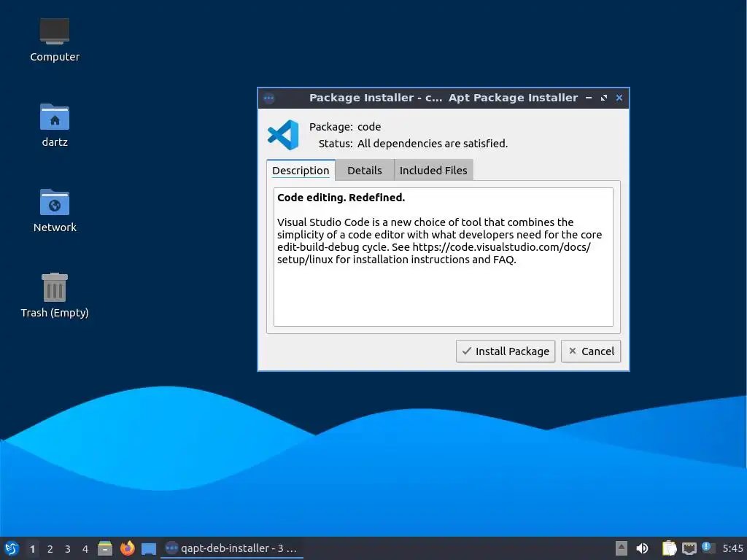The image size is (747, 560).
Task: Select the dartz home folder icon
Action: point(55,125)
